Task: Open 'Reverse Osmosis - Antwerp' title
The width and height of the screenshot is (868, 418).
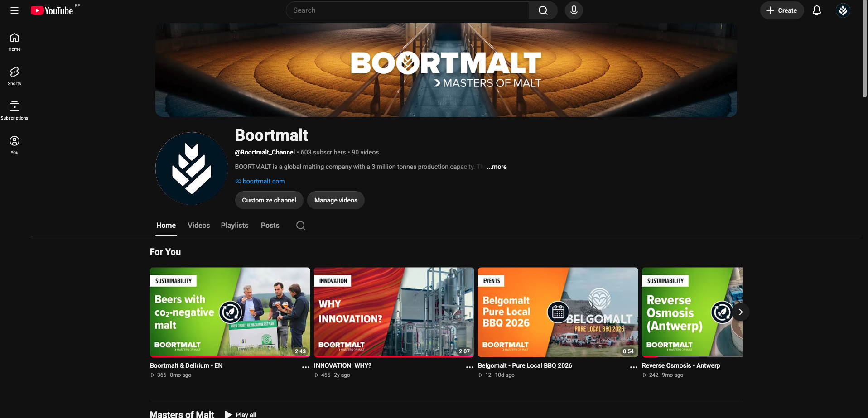Action: (681, 365)
